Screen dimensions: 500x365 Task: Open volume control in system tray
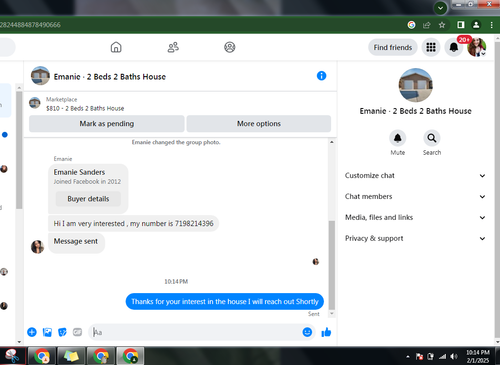(x=454, y=357)
